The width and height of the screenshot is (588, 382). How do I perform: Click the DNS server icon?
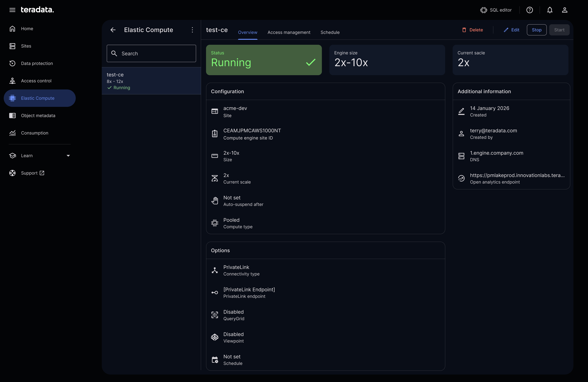(x=461, y=156)
